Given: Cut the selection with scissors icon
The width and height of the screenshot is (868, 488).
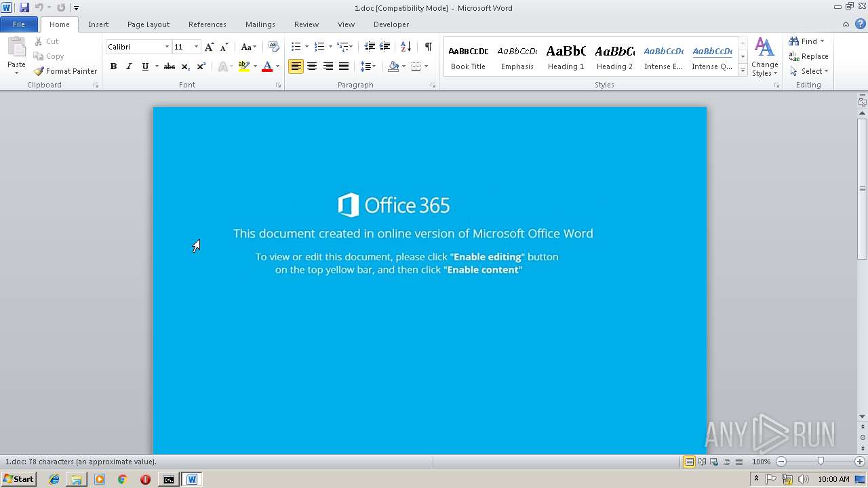Looking at the screenshot, I should (47, 41).
